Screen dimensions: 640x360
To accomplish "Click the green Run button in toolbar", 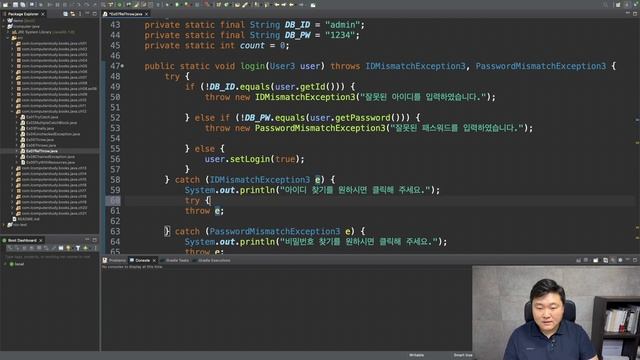I will click(177, 4).
